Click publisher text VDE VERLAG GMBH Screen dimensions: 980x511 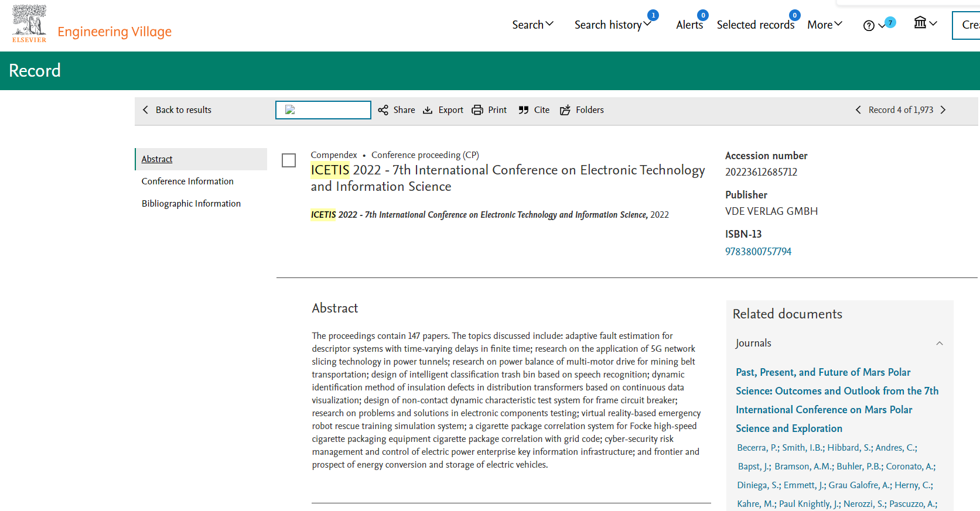click(x=771, y=211)
